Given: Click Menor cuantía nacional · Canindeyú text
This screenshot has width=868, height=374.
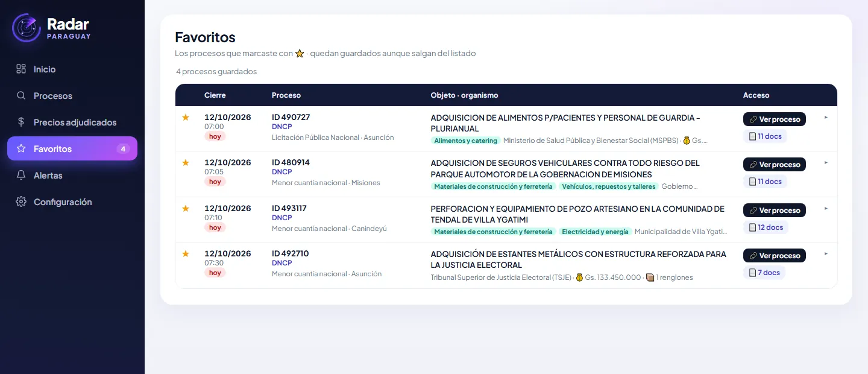Looking at the screenshot, I should (x=329, y=229).
